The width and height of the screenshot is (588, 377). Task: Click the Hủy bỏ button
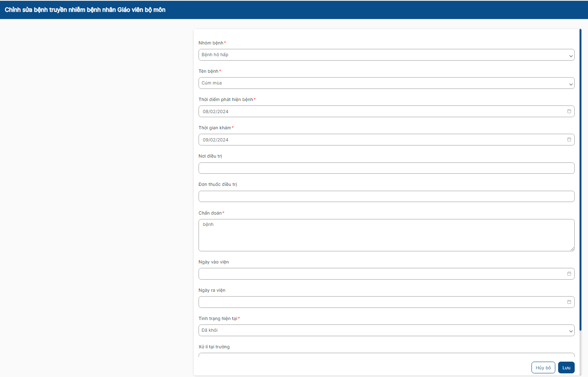pyautogui.click(x=543, y=368)
